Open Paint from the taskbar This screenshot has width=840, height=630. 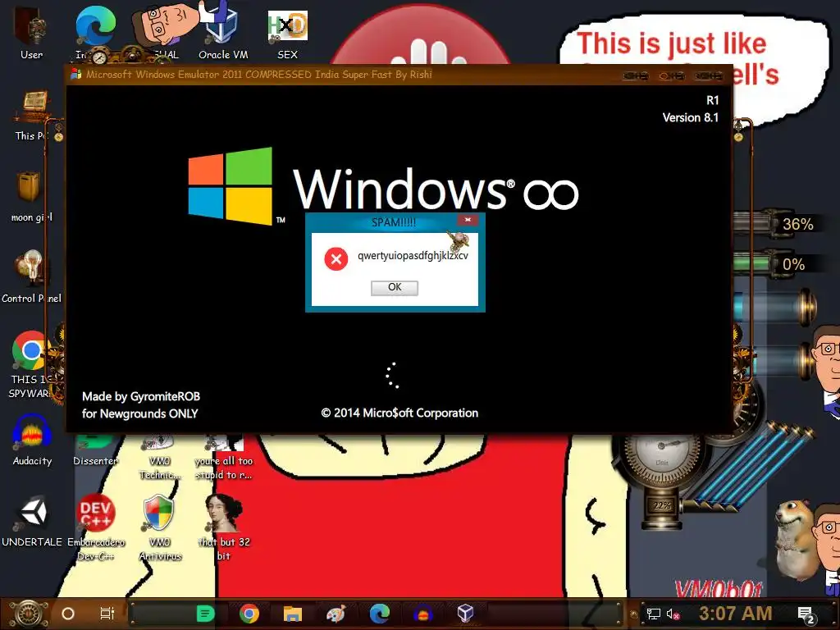[336, 614]
